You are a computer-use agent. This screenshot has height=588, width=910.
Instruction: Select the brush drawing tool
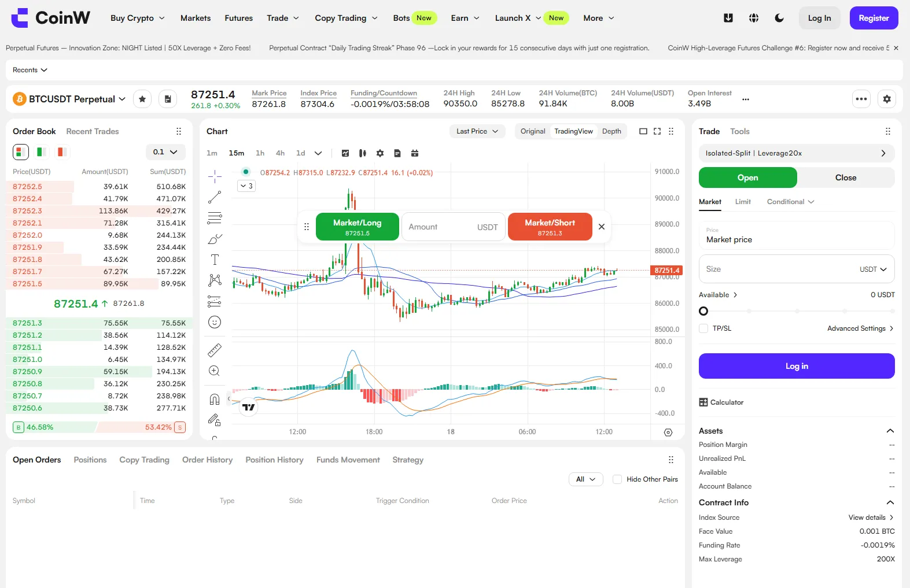215,239
